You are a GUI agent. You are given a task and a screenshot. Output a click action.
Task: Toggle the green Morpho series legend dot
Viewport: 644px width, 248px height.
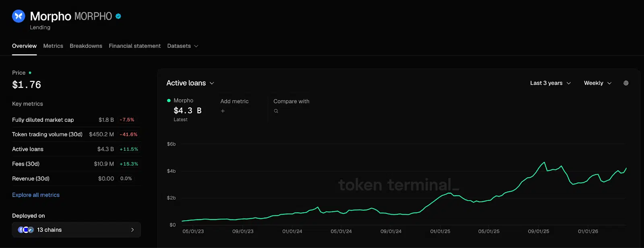click(x=169, y=100)
